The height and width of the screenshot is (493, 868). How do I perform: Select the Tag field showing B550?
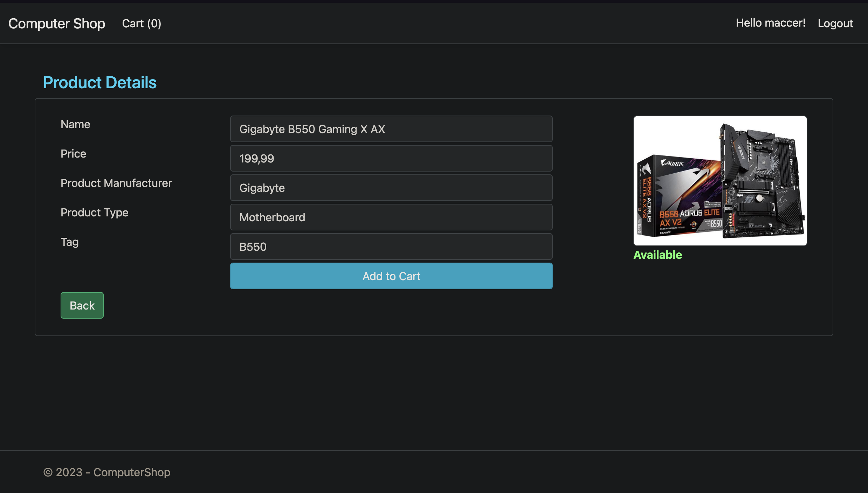[x=391, y=246]
